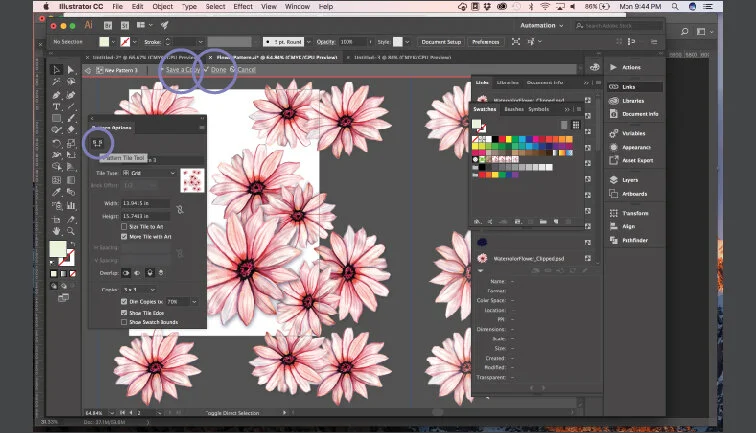Click the pattern Width input field
This screenshot has height=433, width=756.
point(145,203)
